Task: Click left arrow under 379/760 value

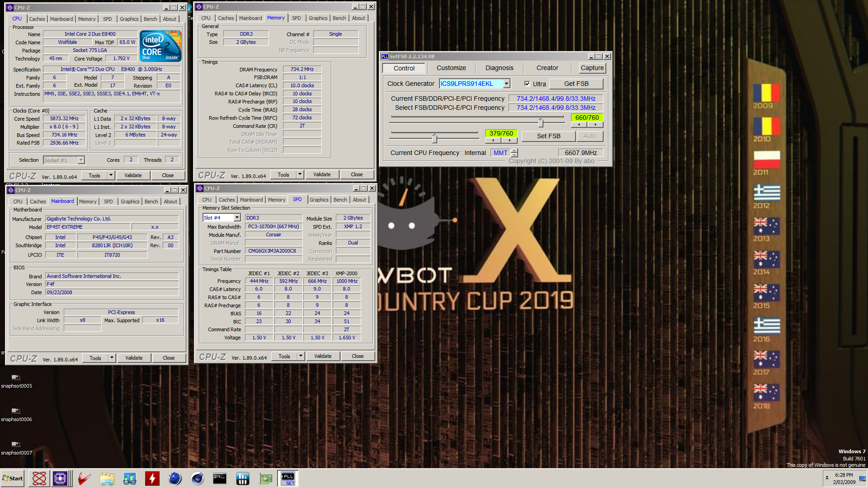Action: point(493,140)
